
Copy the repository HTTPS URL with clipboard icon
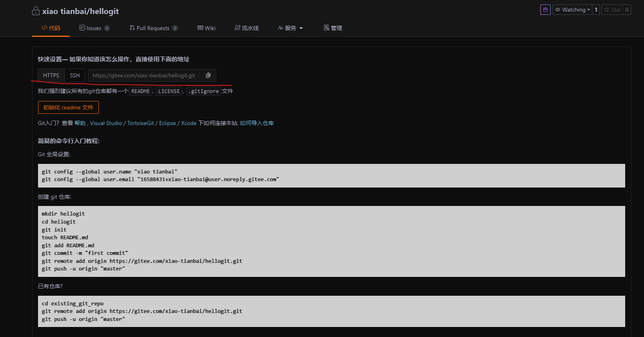pyautogui.click(x=208, y=75)
